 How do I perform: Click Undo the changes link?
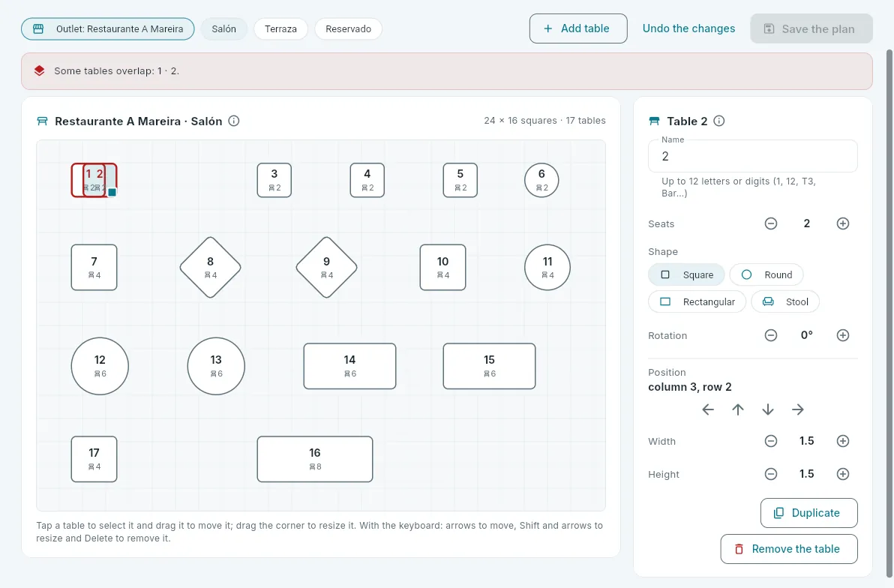(x=688, y=28)
